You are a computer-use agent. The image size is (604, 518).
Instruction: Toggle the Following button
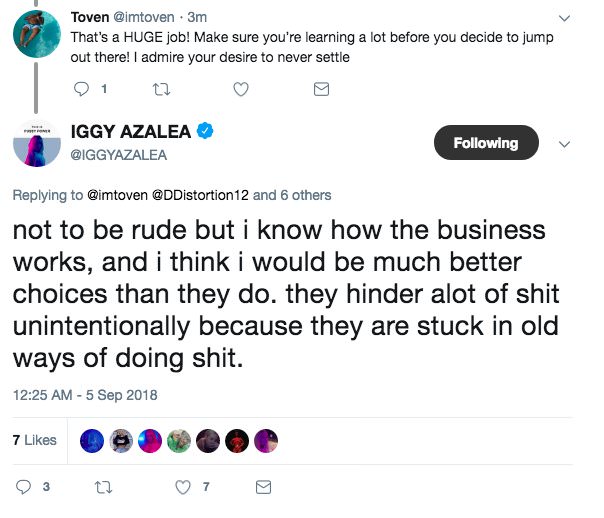[x=485, y=143]
